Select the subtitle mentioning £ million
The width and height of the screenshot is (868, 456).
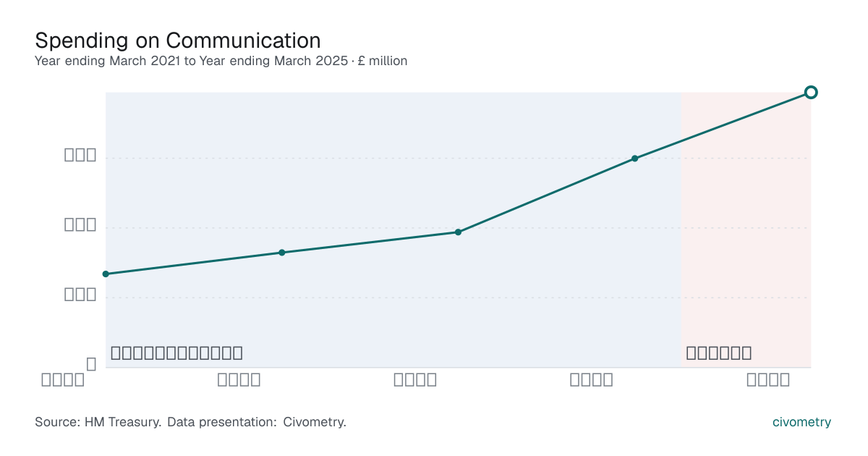point(221,61)
